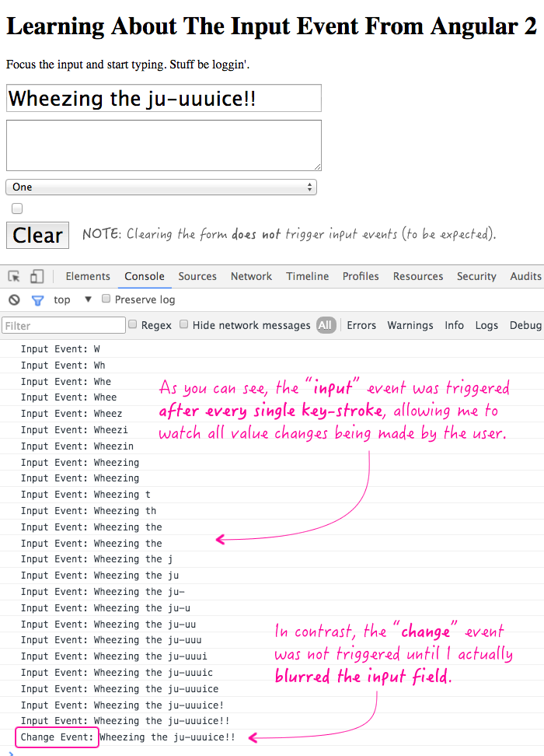Tick Hide network messages checkbox
This screenshot has height=756, width=544.
(184, 325)
